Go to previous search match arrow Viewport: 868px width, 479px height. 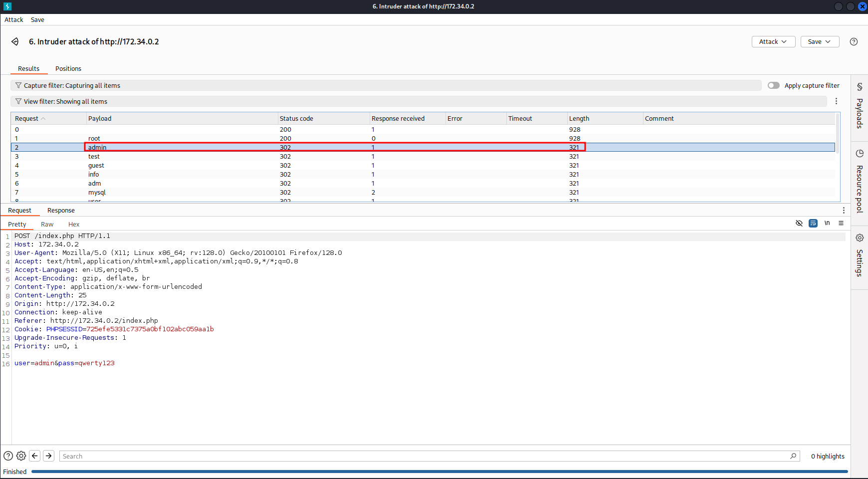tap(35, 456)
